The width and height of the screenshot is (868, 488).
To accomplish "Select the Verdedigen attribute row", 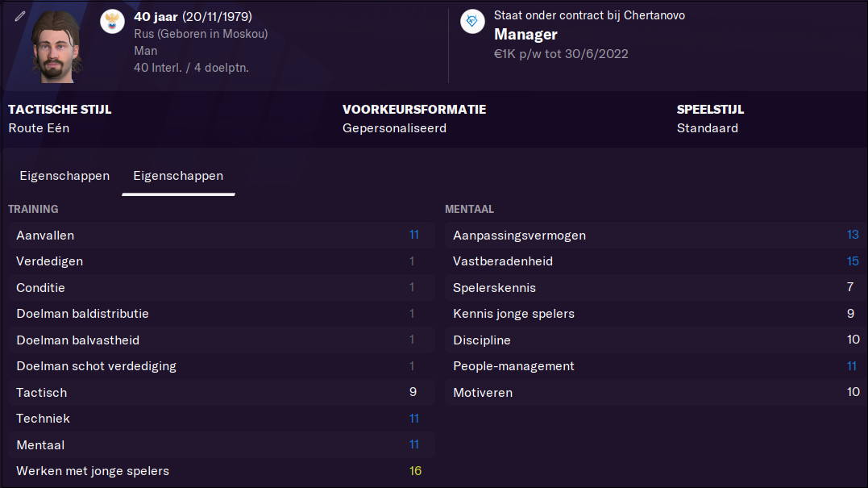I will tap(222, 261).
